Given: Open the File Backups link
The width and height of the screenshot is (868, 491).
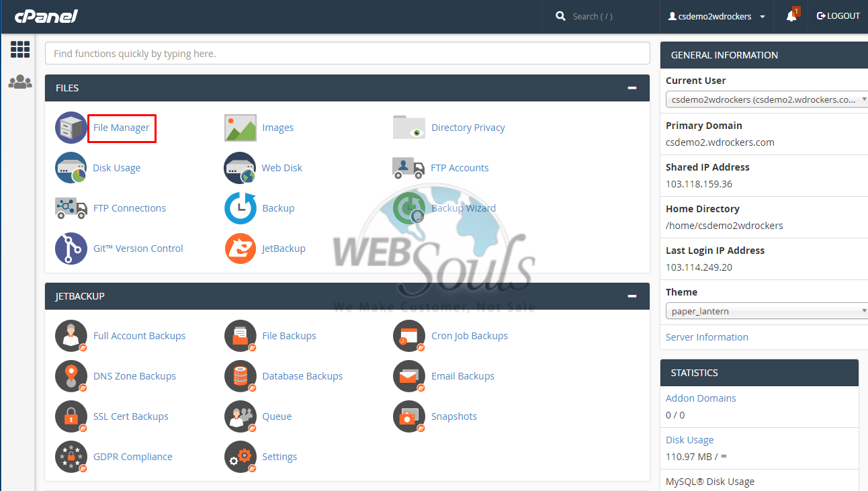Looking at the screenshot, I should coord(290,336).
